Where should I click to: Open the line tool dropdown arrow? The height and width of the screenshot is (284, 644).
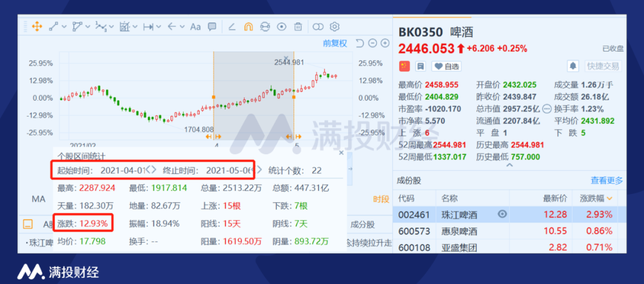(x=64, y=27)
